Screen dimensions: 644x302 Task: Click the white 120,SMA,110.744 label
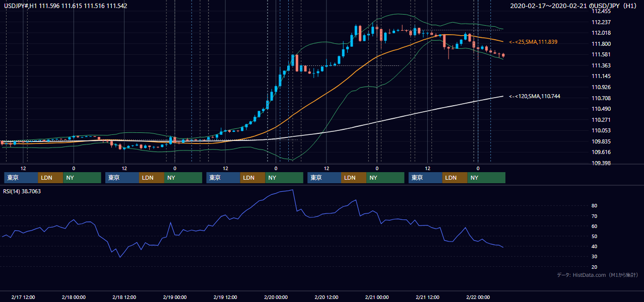pyautogui.click(x=534, y=96)
